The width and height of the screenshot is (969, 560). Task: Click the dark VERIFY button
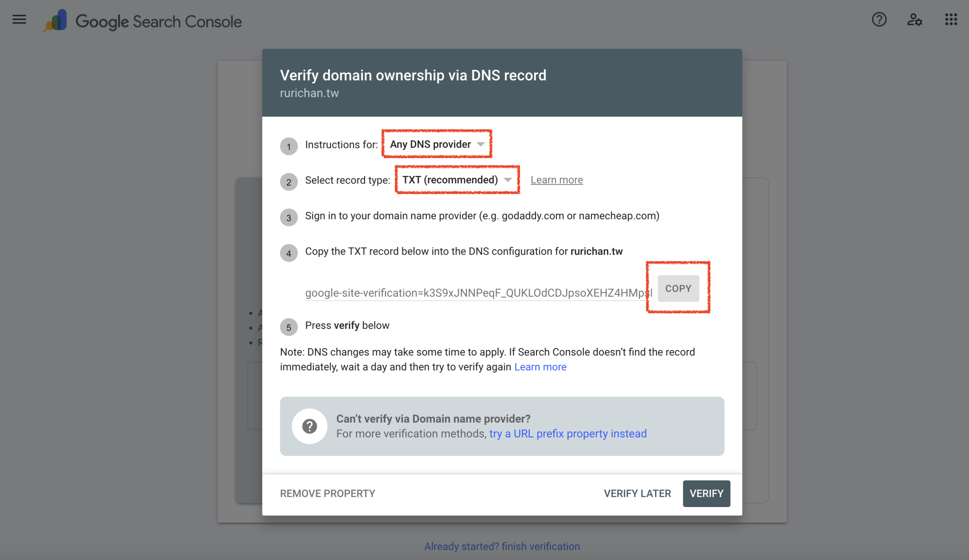pyautogui.click(x=706, y=493)
